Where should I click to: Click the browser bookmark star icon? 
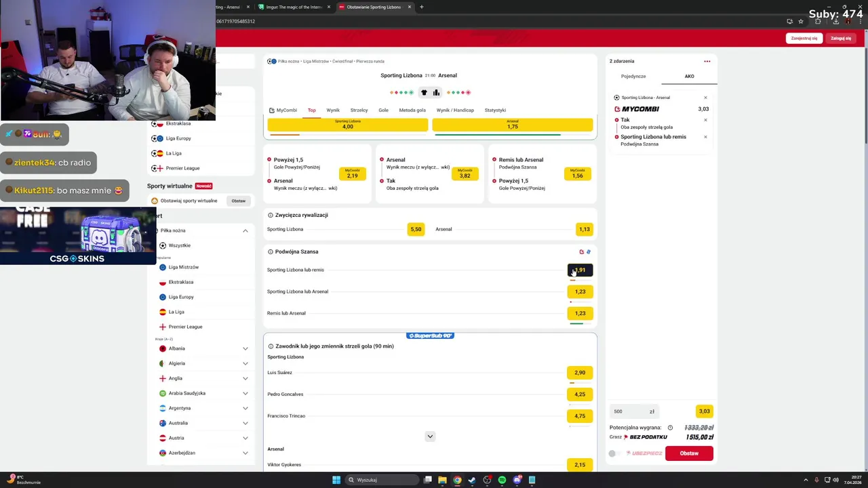(800, 21)
